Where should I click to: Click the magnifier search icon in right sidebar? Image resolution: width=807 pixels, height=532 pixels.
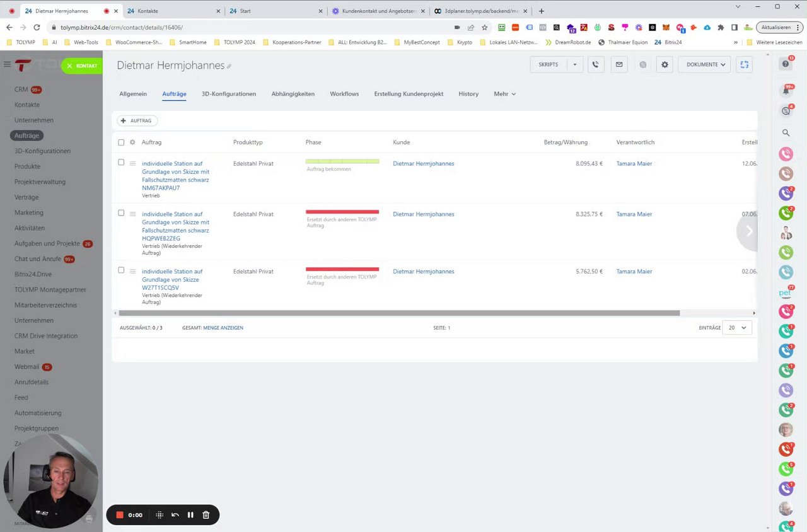[x=786, y=133]
